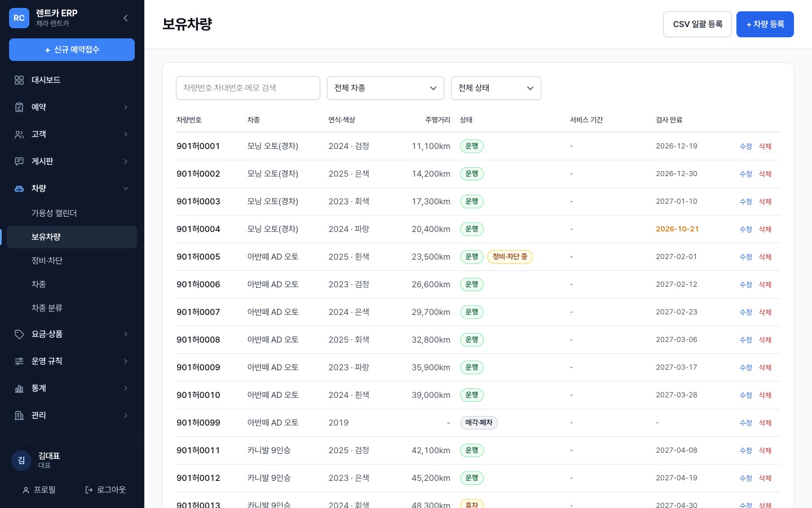Click 삭제 for vehicle 901허0005
The image size is (812, 508).
tap(765, 257)
